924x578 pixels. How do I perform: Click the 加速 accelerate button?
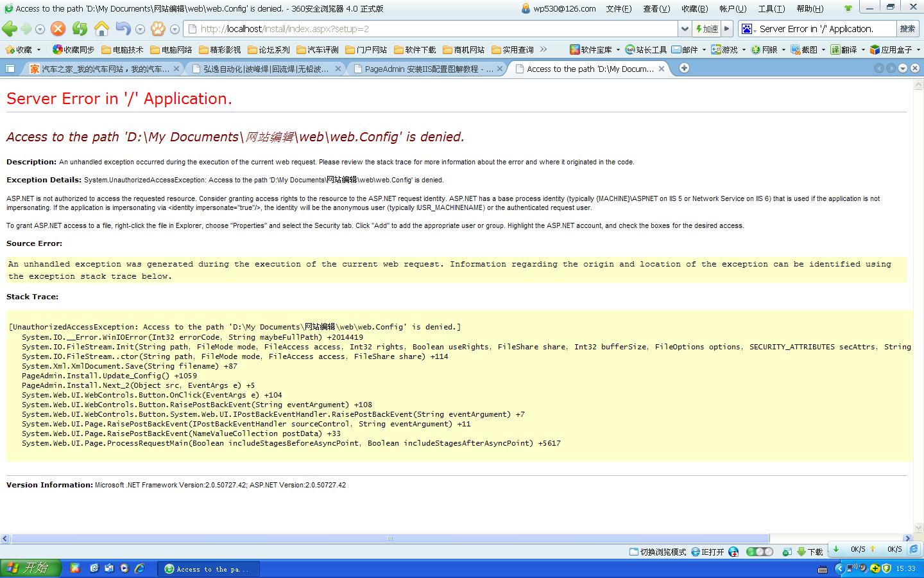click(x=706, y=29)
